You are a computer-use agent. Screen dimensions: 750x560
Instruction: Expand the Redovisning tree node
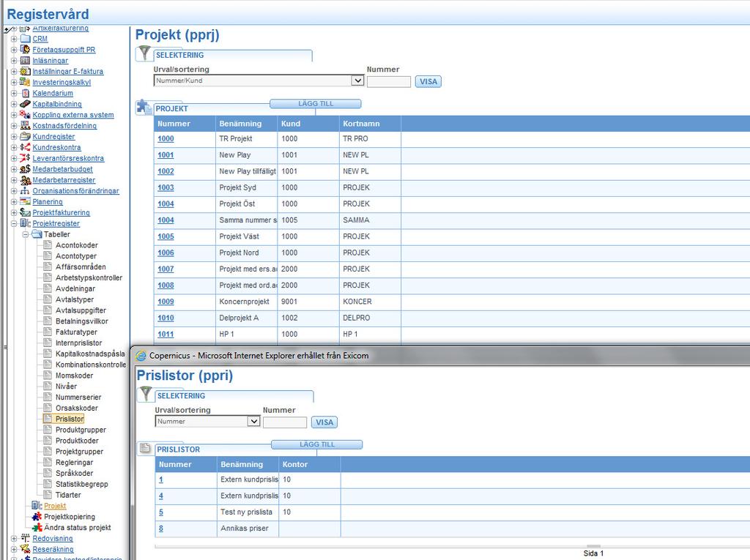tap(14, 539)
